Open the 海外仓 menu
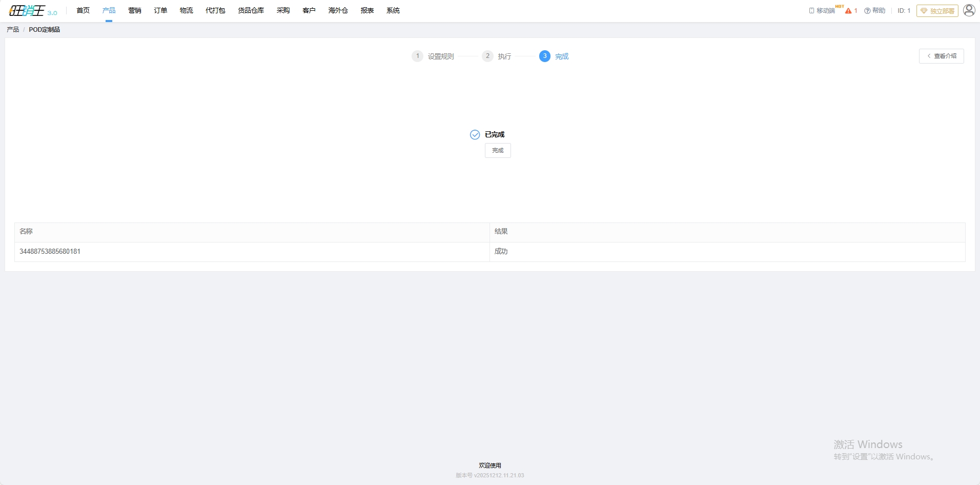The height and width of the screenshot is (485, 980). tap(338, 11)
